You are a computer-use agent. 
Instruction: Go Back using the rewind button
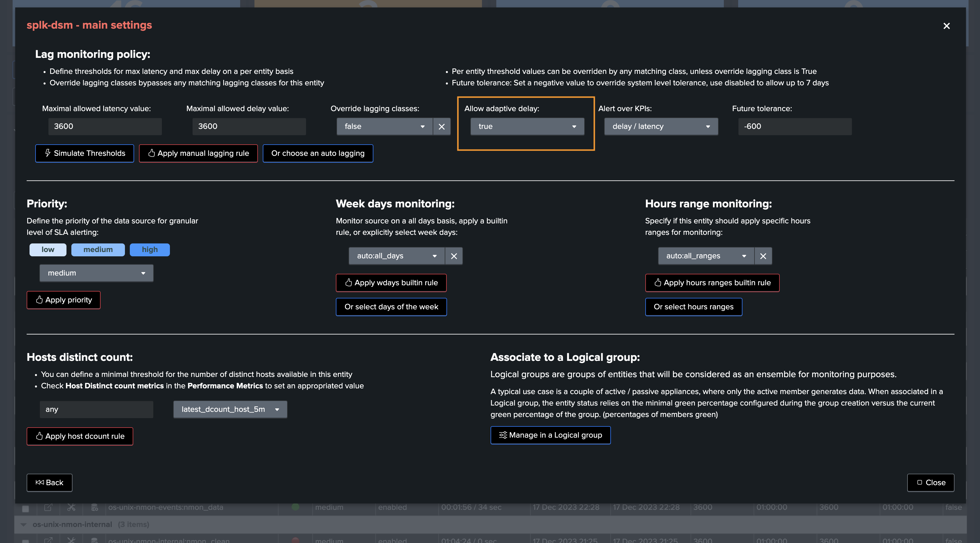click(x=50, y=483)
